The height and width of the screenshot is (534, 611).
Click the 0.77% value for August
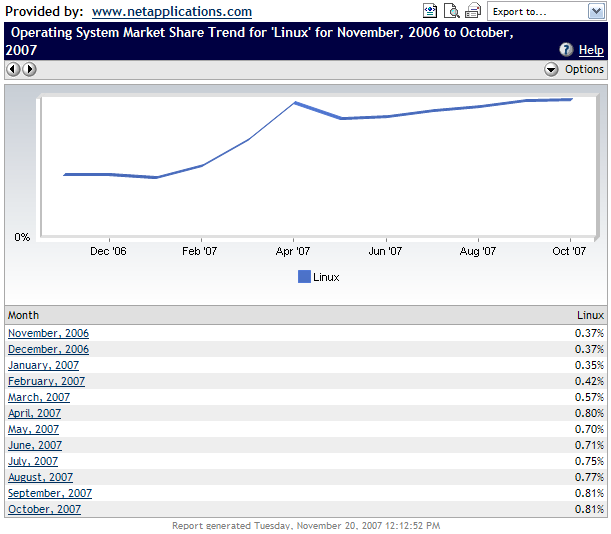click(589, 477)
